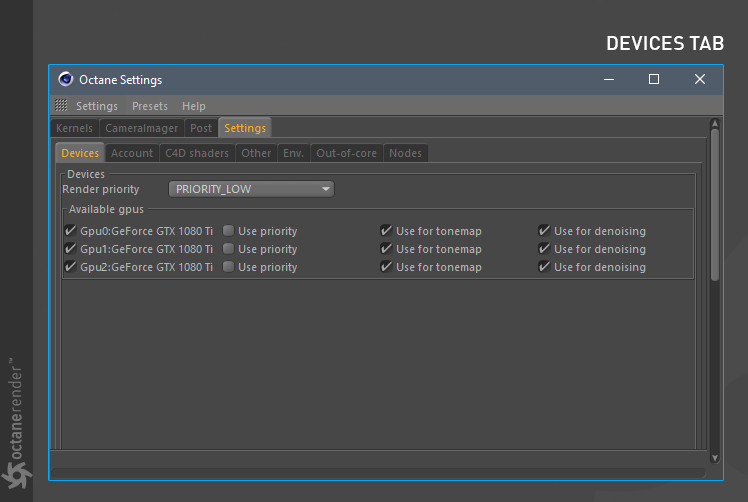Uncheck Gpu2:GeForce GTX 1080 Ti
The image size is (748, 502).
[70, 267]
